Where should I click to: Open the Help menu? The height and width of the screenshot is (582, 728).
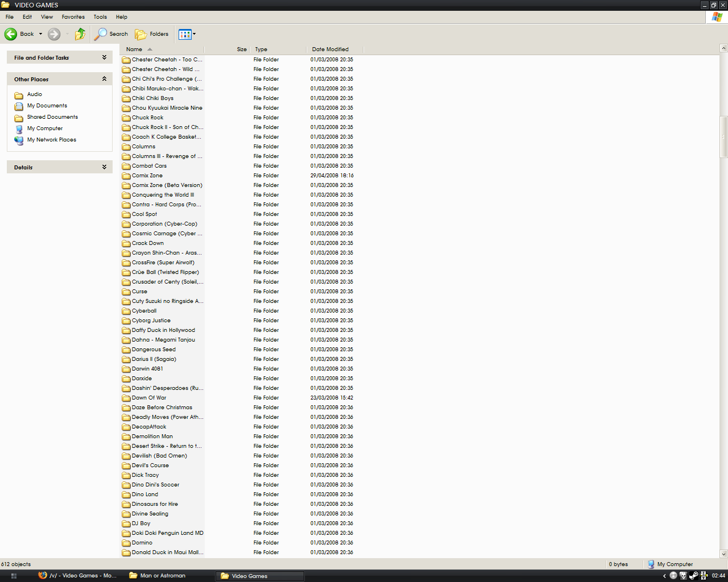point(122,17)
